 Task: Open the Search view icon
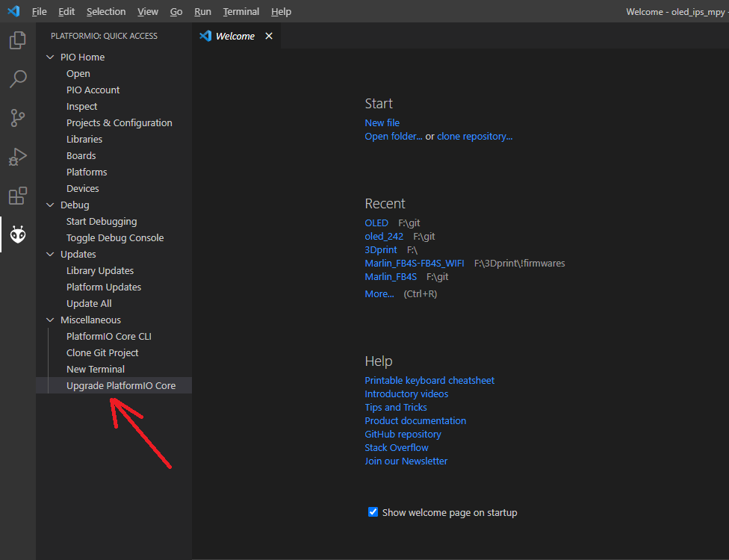pos(18,79)
